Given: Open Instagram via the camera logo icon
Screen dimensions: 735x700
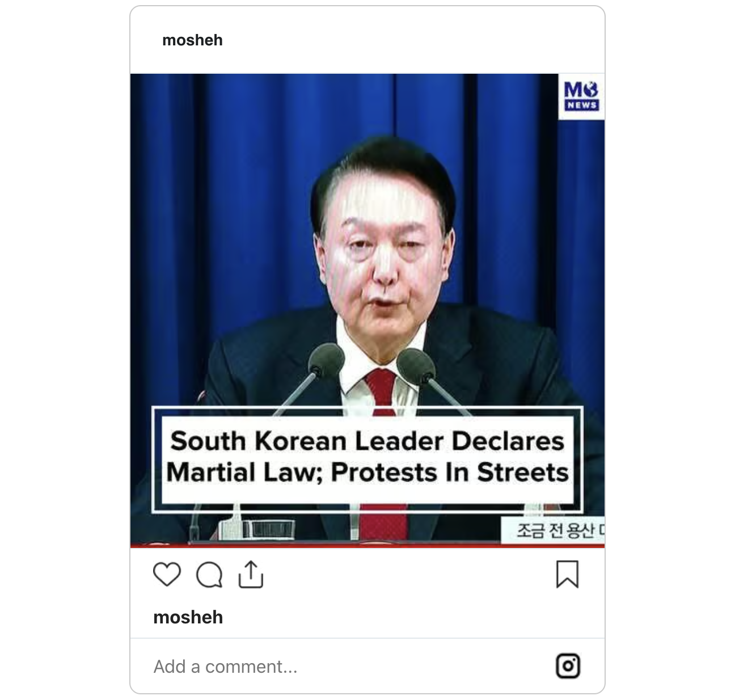Looking at the screenshot, I should coord(568,666).
